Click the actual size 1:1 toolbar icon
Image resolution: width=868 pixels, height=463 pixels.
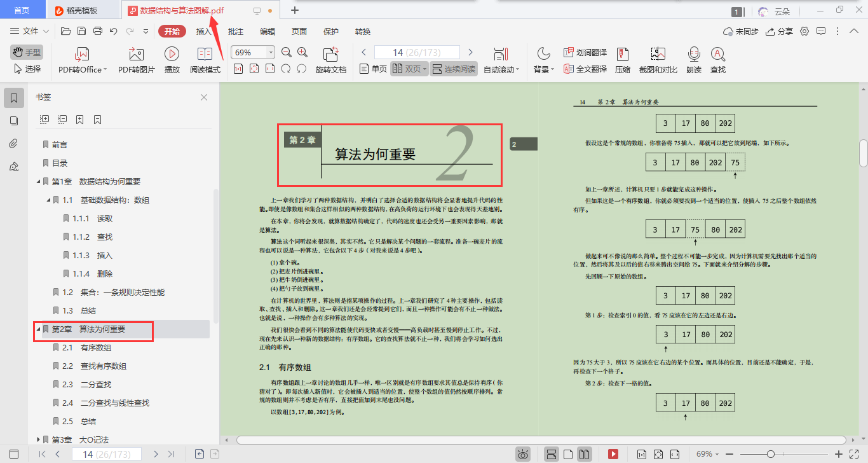pos(238,69)
